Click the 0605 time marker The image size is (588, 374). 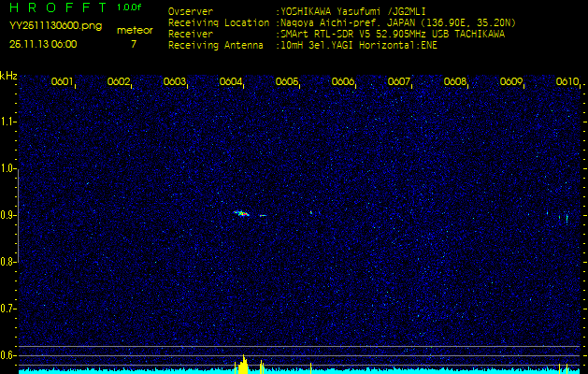pyautogui.click(x=286, y=81)
